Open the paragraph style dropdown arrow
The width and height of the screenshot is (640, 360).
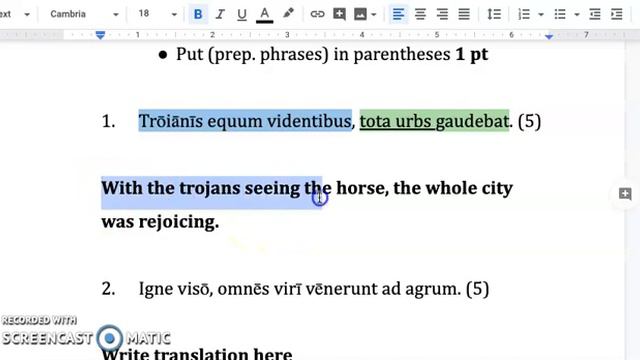[x=27, y=15]
